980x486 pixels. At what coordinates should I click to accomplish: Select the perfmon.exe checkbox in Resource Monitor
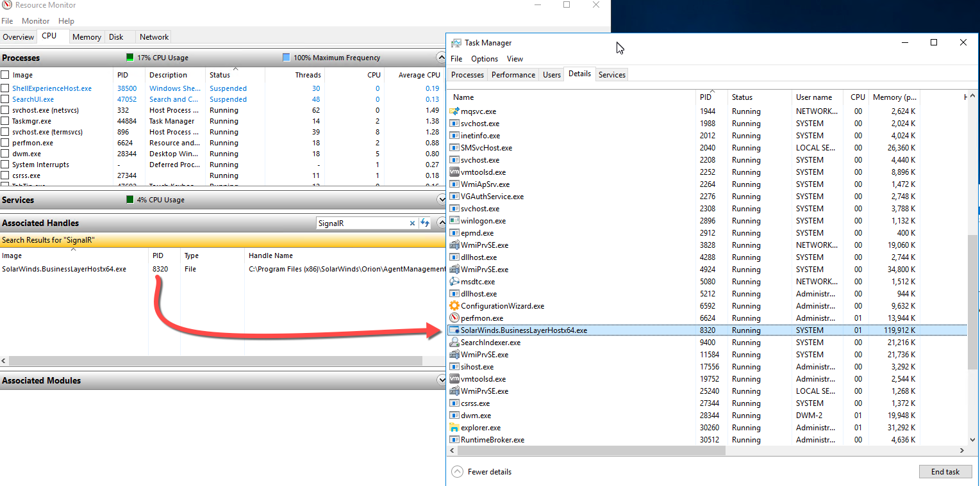[5, 143]
